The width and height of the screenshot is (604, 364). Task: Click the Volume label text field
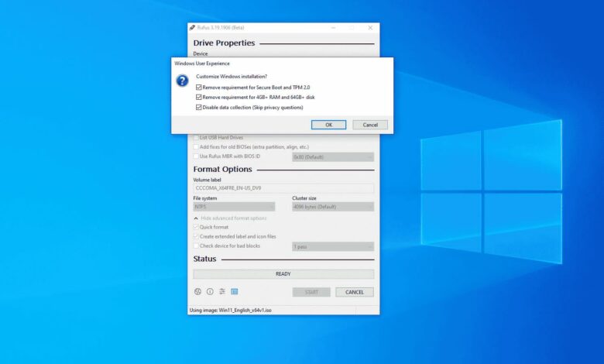tap(283, 188)
